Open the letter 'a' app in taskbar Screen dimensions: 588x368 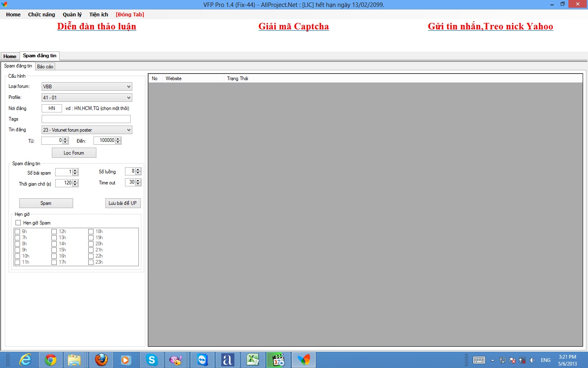point(227,360)
